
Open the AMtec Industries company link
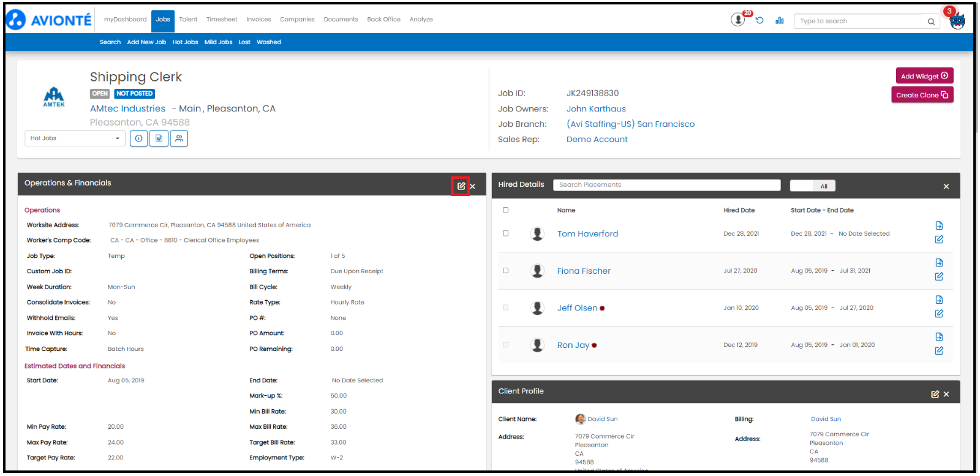pos(127,108)
